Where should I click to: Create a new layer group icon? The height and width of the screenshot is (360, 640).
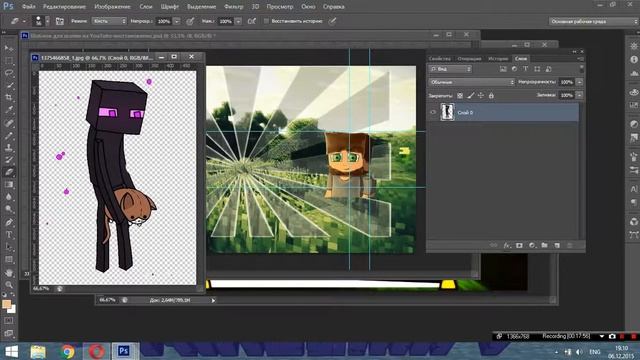pyautogui.click(x=544, y=245)
